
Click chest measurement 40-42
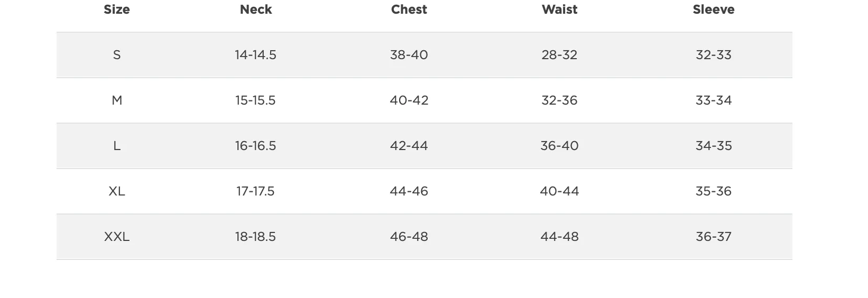tap(409, 100)
